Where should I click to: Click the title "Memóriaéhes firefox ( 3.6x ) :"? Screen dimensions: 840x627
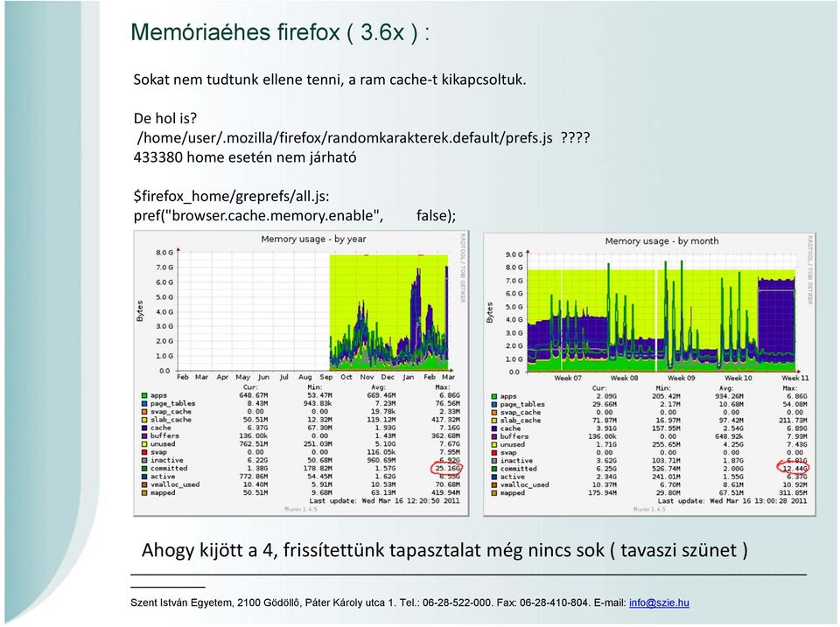(x=280, y=32)
